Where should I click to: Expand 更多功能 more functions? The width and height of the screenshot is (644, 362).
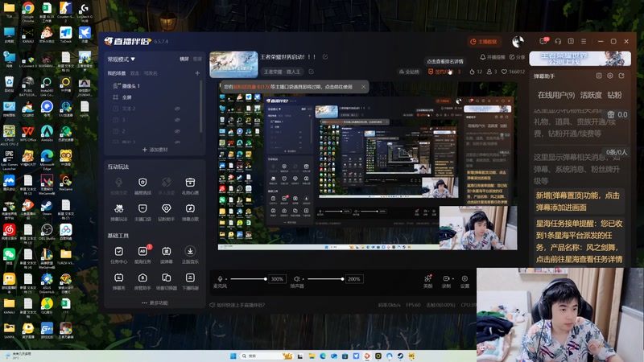[x=155, y=303]
